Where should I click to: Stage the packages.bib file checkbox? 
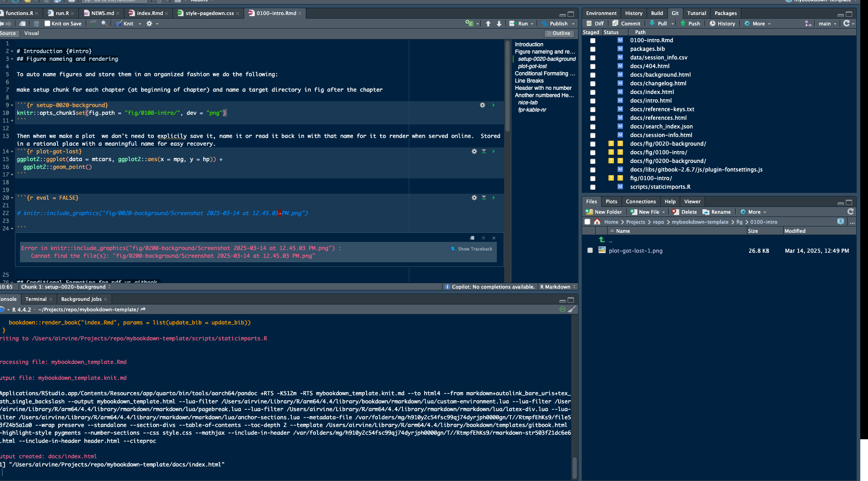point(593,49)
